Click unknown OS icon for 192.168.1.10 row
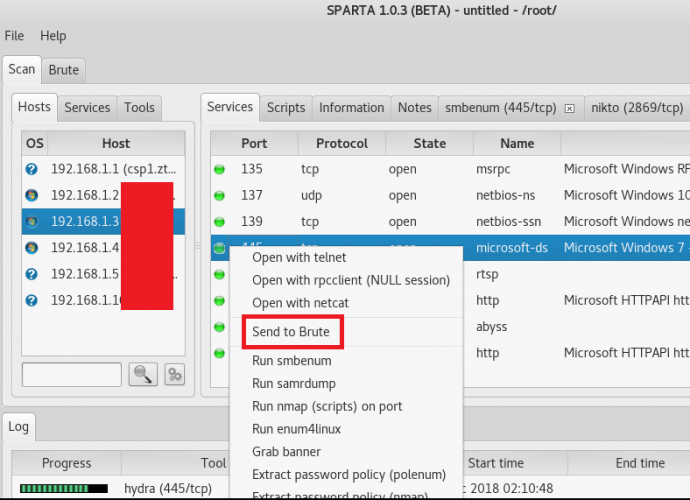690x500 pixels. pos(32,301)
